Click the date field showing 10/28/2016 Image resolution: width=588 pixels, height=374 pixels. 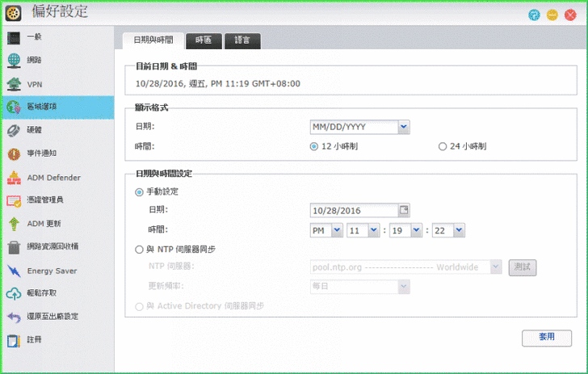point(354,211)
